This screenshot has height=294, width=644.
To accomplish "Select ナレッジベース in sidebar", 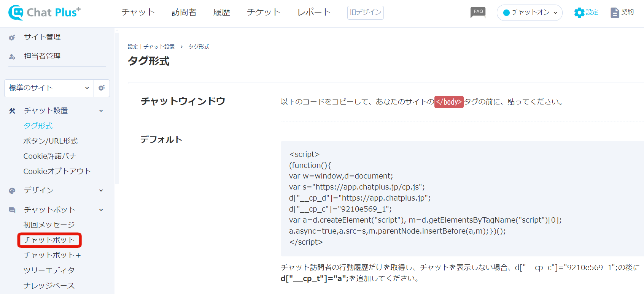I will [x=49, y=286].
